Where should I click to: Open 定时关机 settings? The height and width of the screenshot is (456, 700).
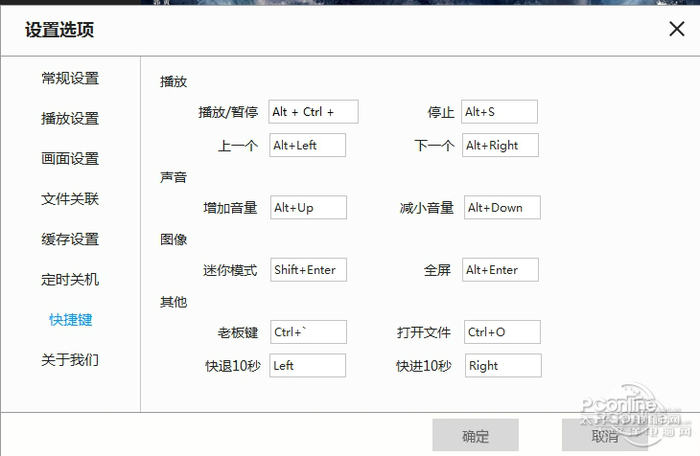pos(70,280)
